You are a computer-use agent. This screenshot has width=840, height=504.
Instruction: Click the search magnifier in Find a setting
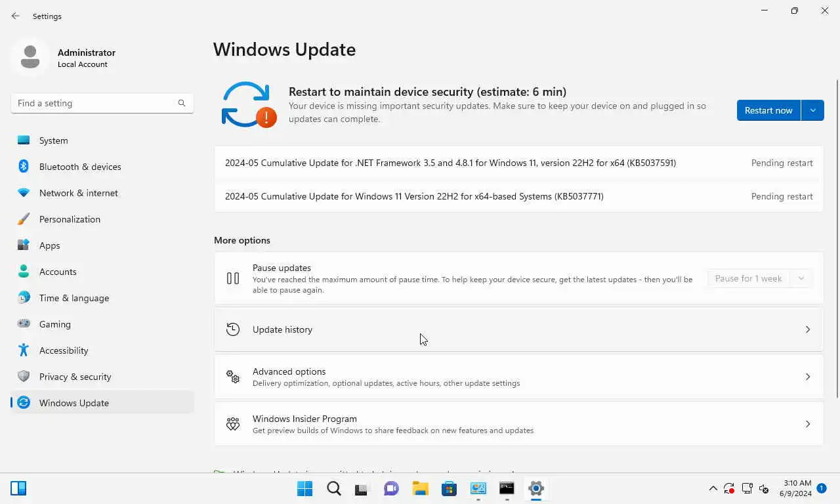(x=182, y=103)
